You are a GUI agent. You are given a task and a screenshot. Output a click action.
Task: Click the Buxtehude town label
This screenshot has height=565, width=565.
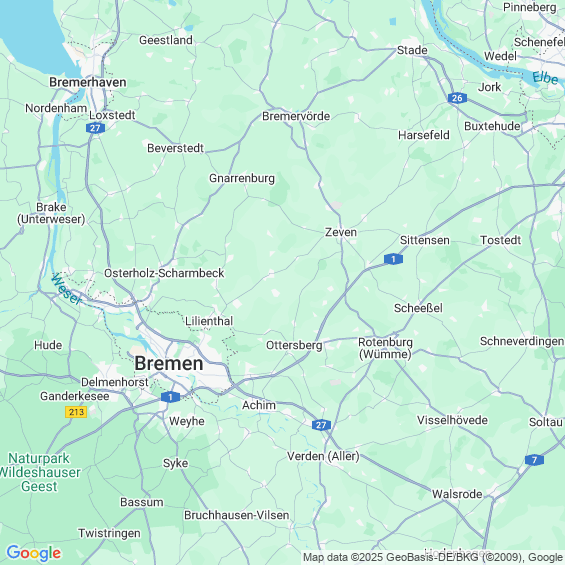492,126
